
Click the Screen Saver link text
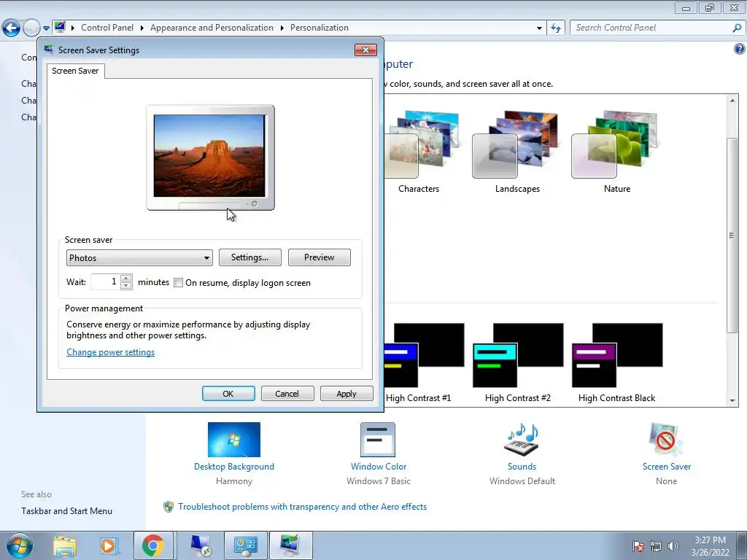click(667, 467)
